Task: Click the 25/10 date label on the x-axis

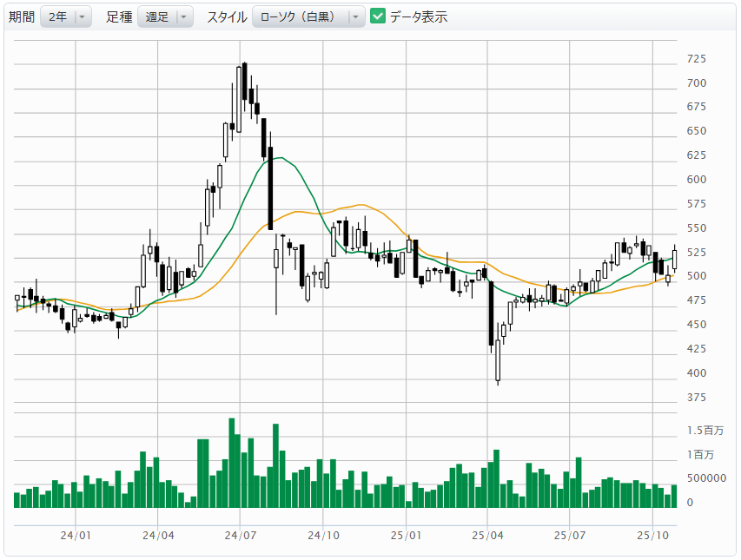Action: point(652,536)
